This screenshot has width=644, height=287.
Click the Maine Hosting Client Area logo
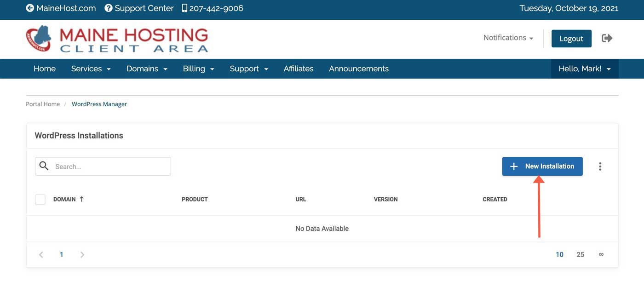tap(116, 39)
